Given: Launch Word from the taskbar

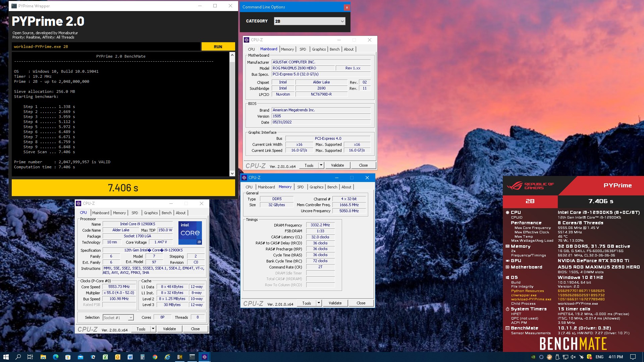Looking at the screenshot, I should [130, 357].
